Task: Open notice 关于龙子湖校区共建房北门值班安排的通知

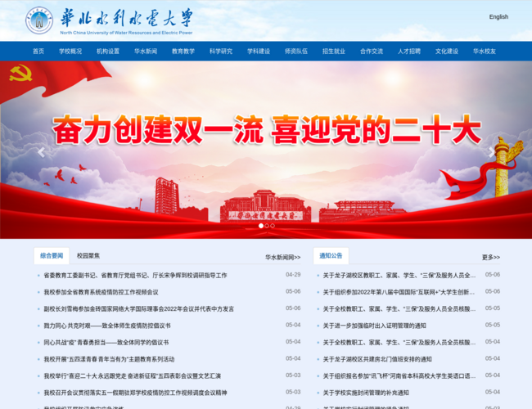Action: 377,359
